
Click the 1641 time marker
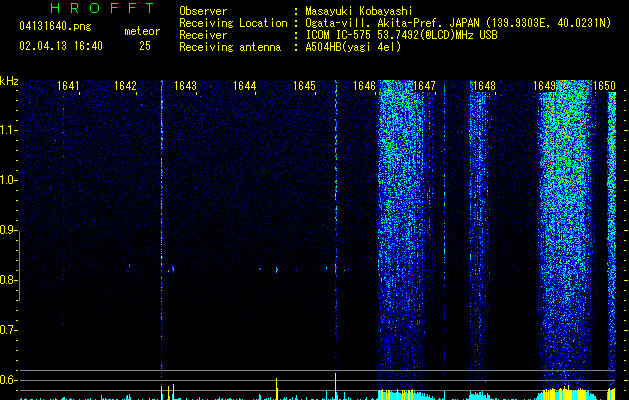point(68,86)
